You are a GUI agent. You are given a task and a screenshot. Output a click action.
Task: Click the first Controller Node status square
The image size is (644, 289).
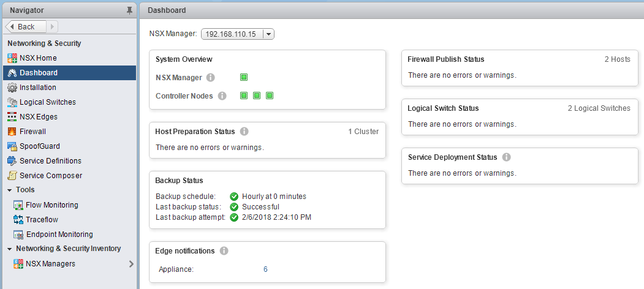(243, 96)
